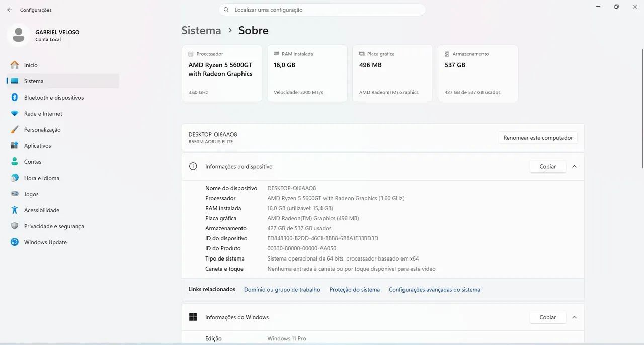
Task: Click the Placa gráfica card icon
Action: 362,54
